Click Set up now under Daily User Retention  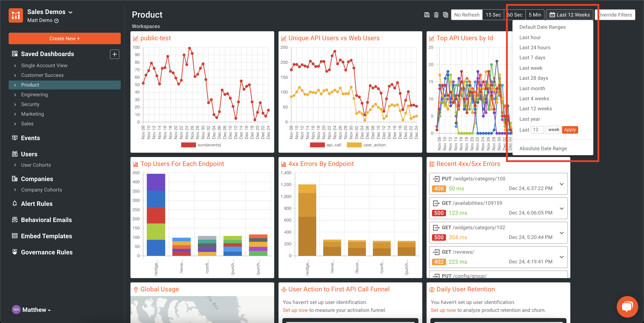443,310
